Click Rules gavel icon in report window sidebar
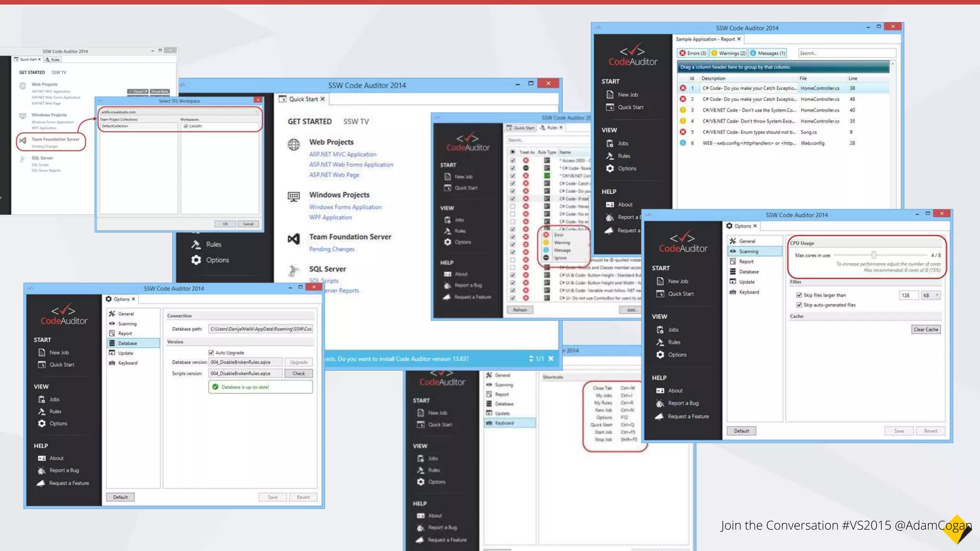 [610, 156]
